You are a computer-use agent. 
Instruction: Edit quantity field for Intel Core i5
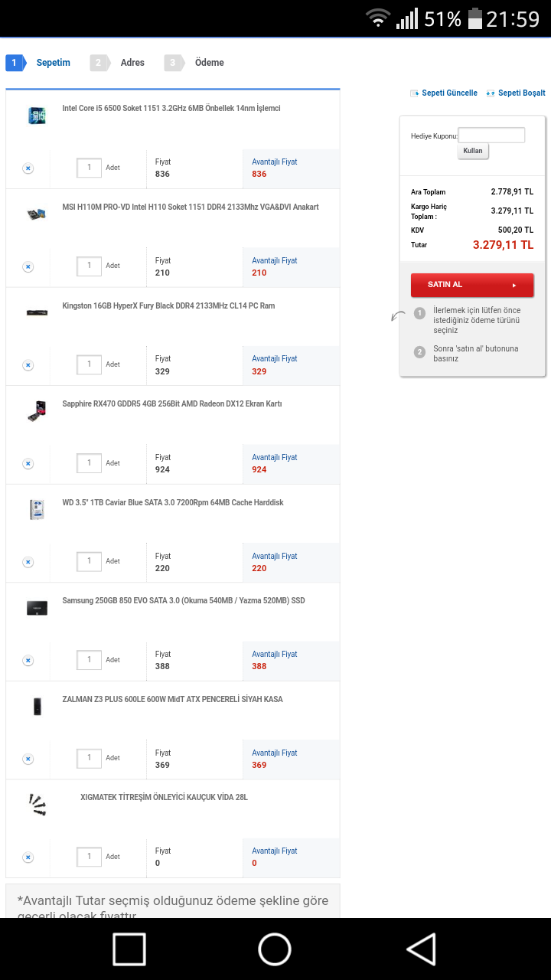[x=90, y=168]
